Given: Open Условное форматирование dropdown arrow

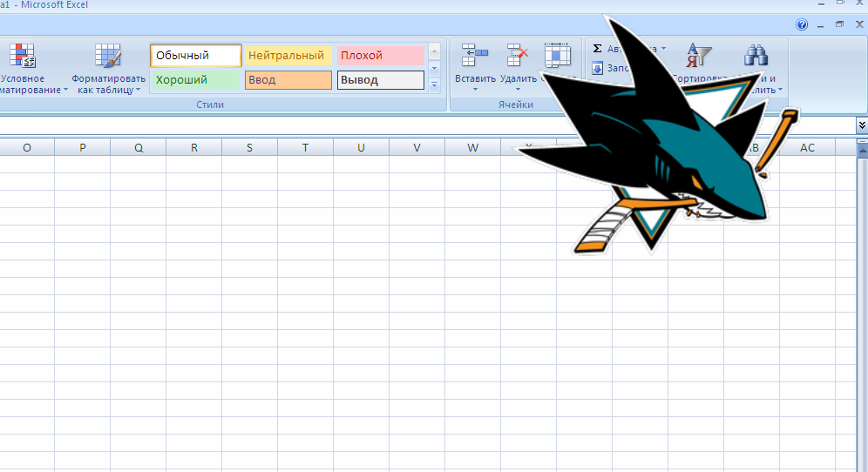Looking at the screenshot, I should 66,90.
